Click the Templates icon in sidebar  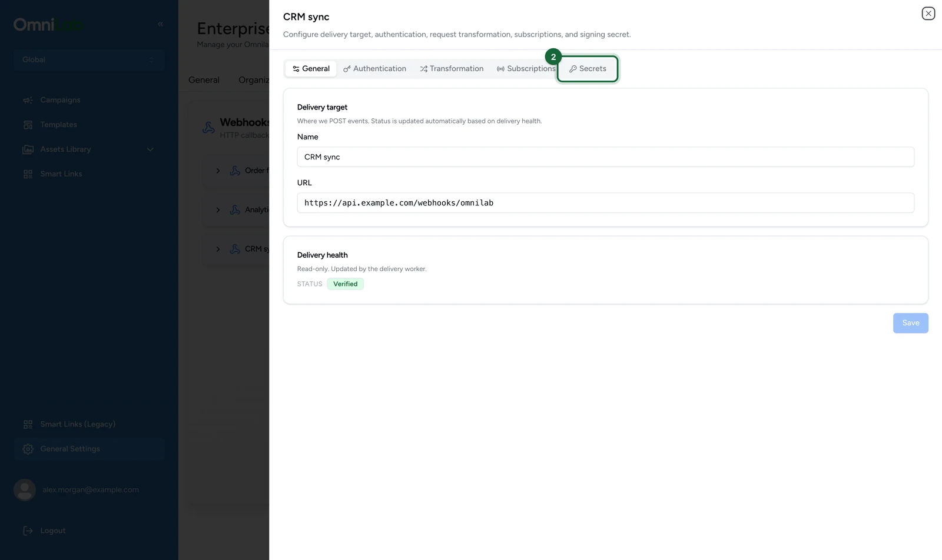pyautogui.click(x=28, y=125)
